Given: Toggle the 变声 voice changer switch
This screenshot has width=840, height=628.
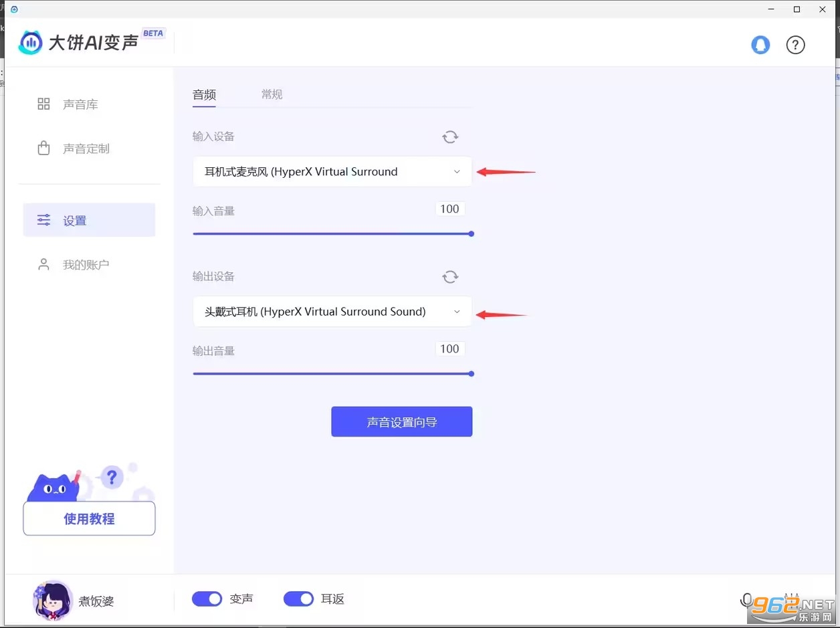Looking at the screenshot, I should click(207, 599).
